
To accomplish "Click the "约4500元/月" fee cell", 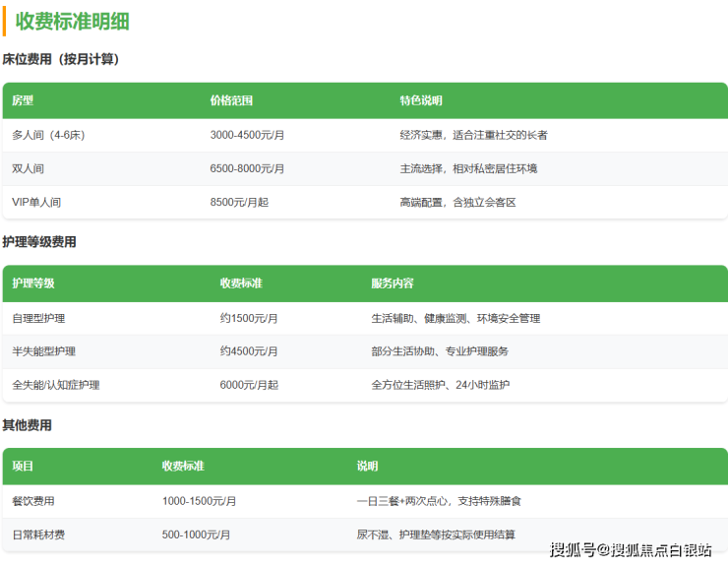I will (249, 351).
